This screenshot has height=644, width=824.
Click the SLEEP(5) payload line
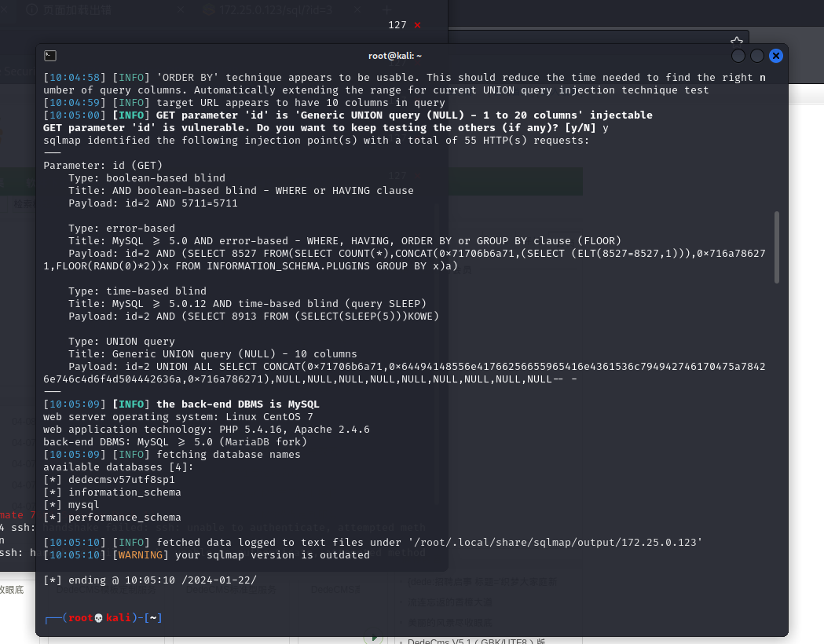click(253, 317)
